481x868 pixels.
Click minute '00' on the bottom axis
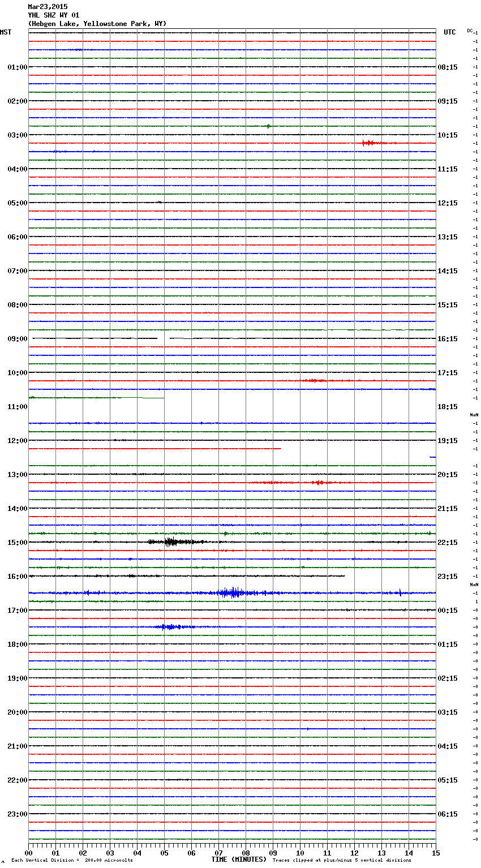[28, 853]
